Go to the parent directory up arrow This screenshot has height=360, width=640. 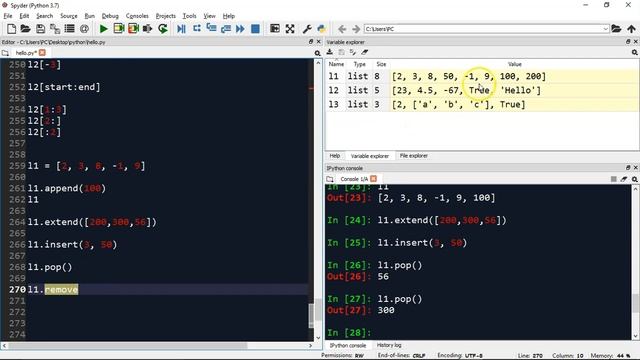click(631, 29)
